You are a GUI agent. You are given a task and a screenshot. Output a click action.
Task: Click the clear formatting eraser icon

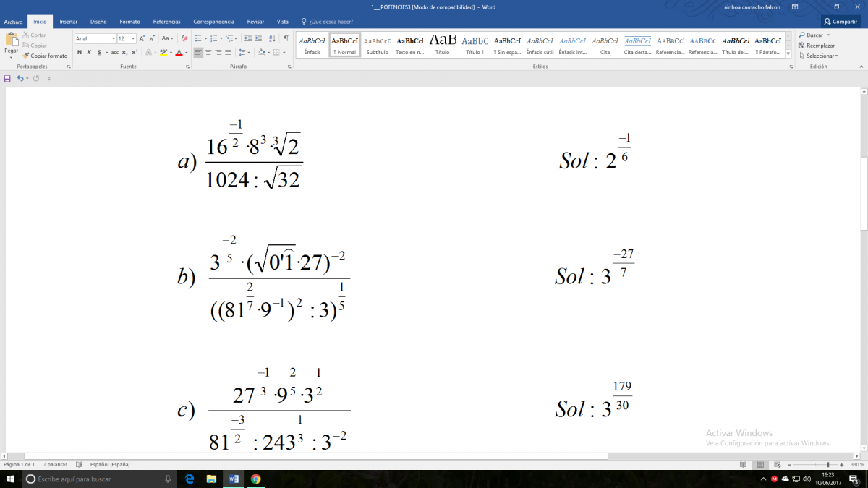[x=184, y=38]
